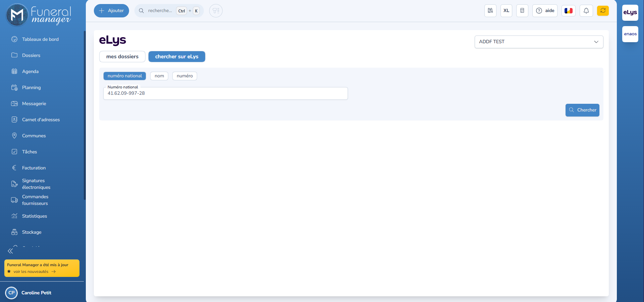Viewport: 644px width, 302px height.
Task: Open the enaos side panel shortcut
Action: (x=630, y=34)
